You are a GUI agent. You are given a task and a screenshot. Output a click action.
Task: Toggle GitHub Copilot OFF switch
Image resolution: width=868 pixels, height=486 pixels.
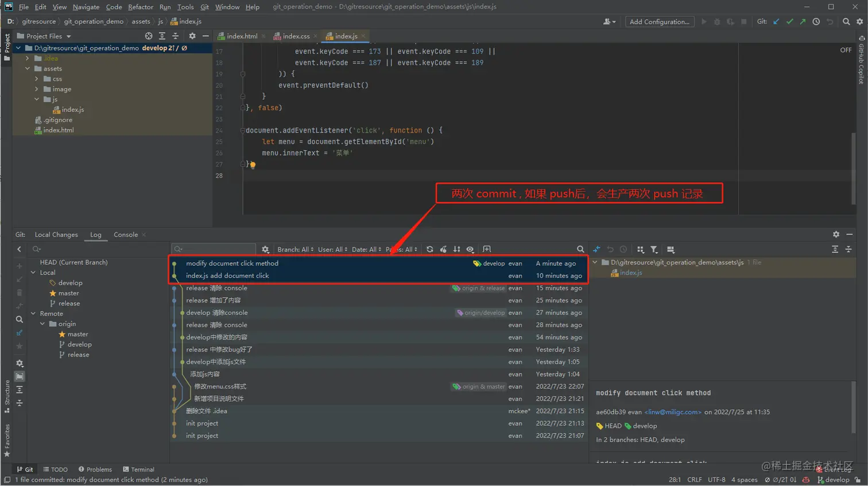[x=845, y=49]
